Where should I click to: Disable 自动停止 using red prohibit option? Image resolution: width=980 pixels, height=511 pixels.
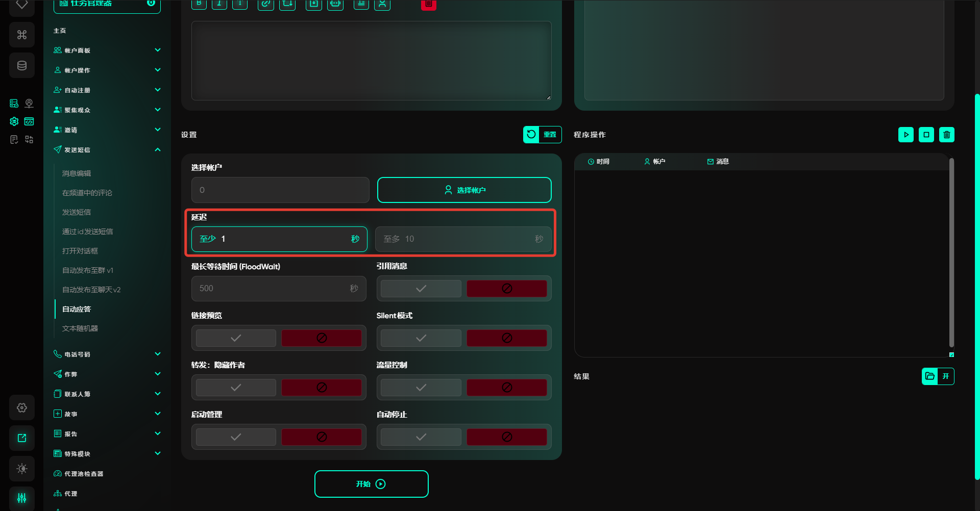[506, 437]
